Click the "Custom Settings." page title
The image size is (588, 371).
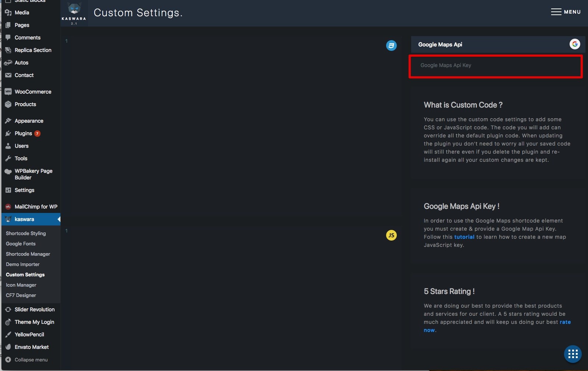tap(138, 13)
